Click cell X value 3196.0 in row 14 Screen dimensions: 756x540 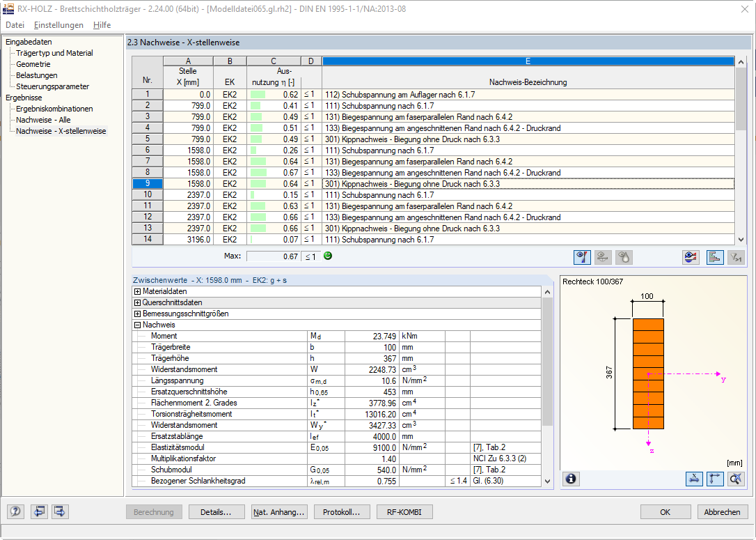(188, 240)
